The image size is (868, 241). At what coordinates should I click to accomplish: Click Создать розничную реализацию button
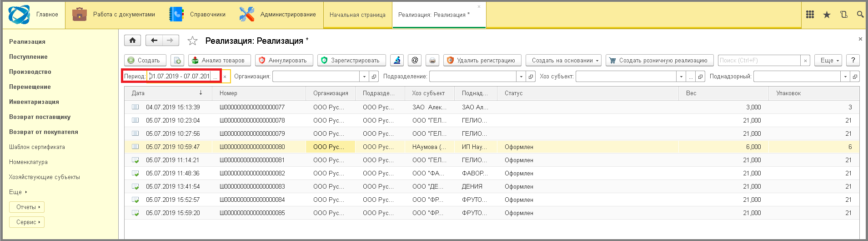point(659,60)
